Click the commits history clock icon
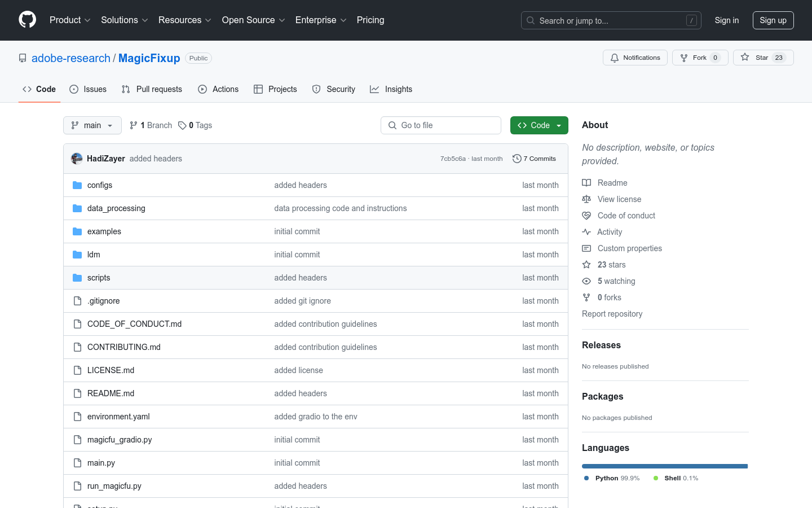The width and height of the screenshot is (812, 508). point(517,159)
